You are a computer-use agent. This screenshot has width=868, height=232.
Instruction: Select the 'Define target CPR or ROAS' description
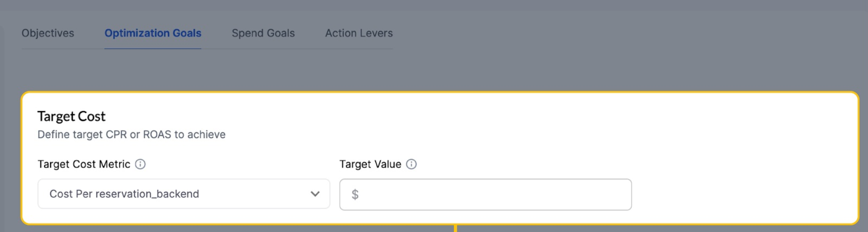[x=132, y=135]
